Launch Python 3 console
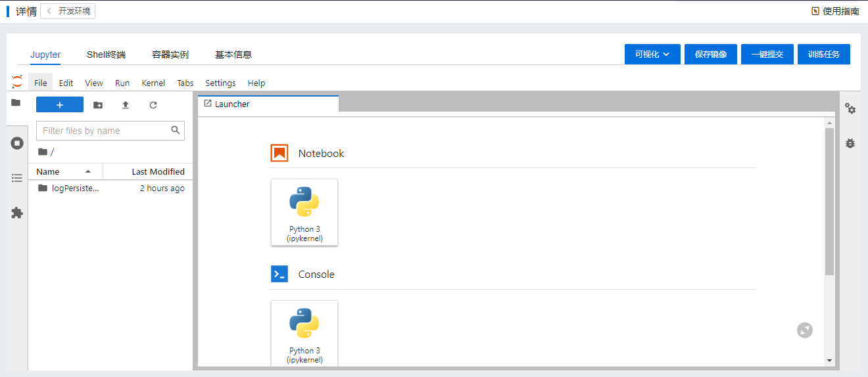868x377 pixels. pos(304,333)
